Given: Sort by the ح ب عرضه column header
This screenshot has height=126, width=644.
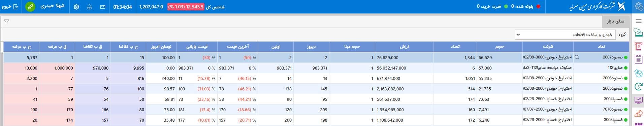Looking at the screenshot, I should pyautogui.click(x=21, y=47).
